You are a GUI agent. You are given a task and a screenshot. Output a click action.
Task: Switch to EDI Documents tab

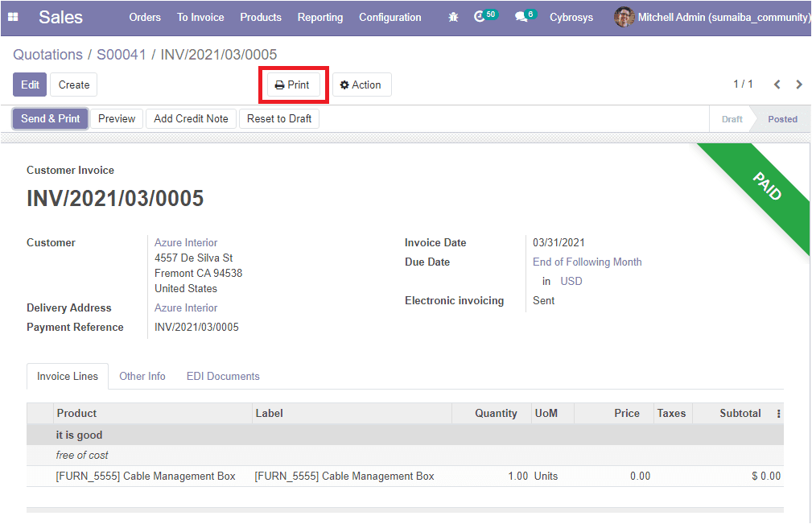pyautogui.click(x=223, y=377)
